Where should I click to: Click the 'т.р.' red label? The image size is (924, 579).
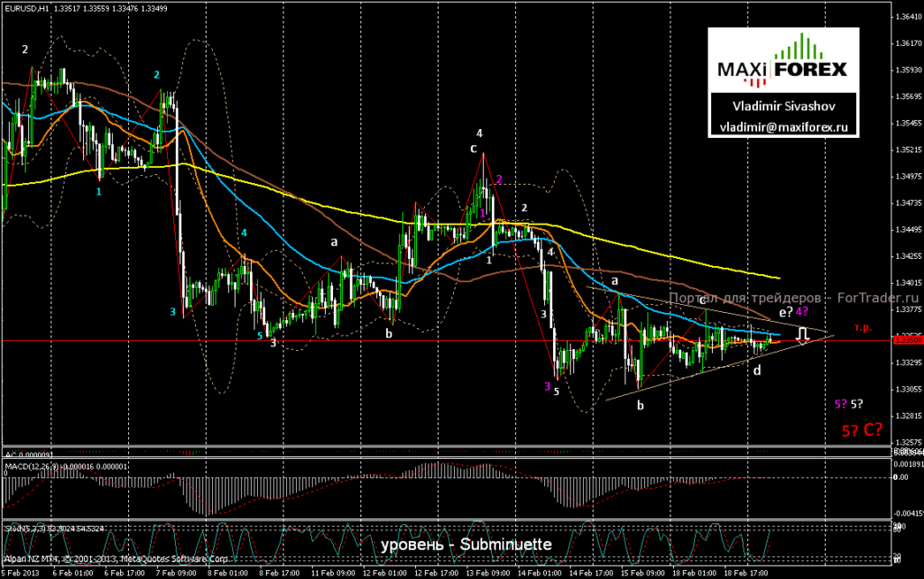[x=863, y=327]
